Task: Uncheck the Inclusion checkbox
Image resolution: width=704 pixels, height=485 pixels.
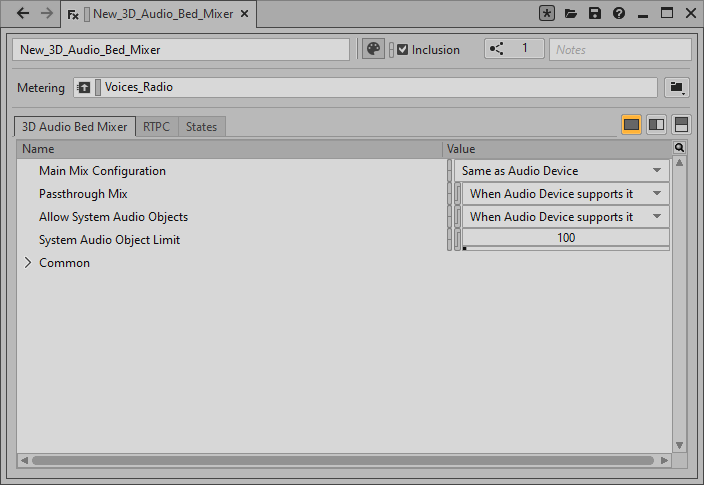Action: click(x=403, y=50)
